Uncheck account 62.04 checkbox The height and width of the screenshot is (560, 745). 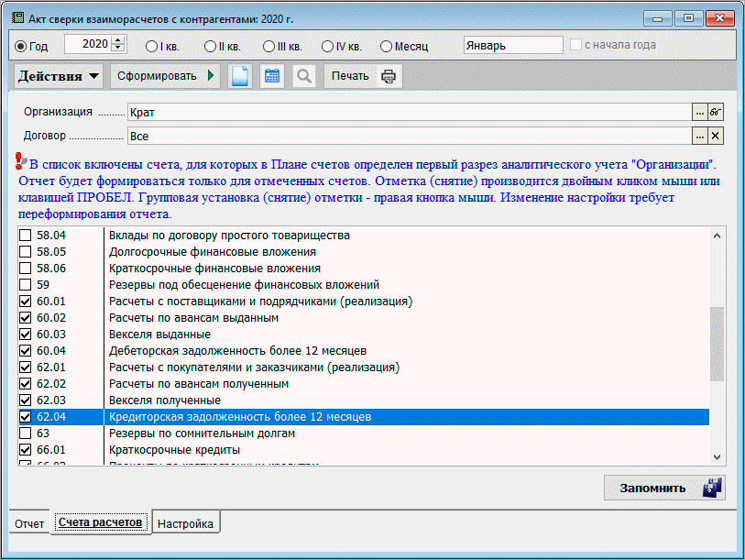(x=25, y=417)
